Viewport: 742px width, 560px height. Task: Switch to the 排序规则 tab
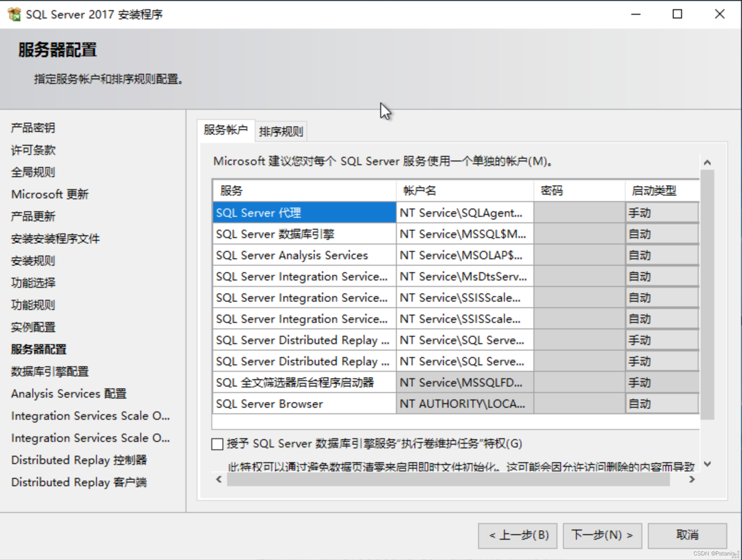pyautogui.click(x=281, y=131)
